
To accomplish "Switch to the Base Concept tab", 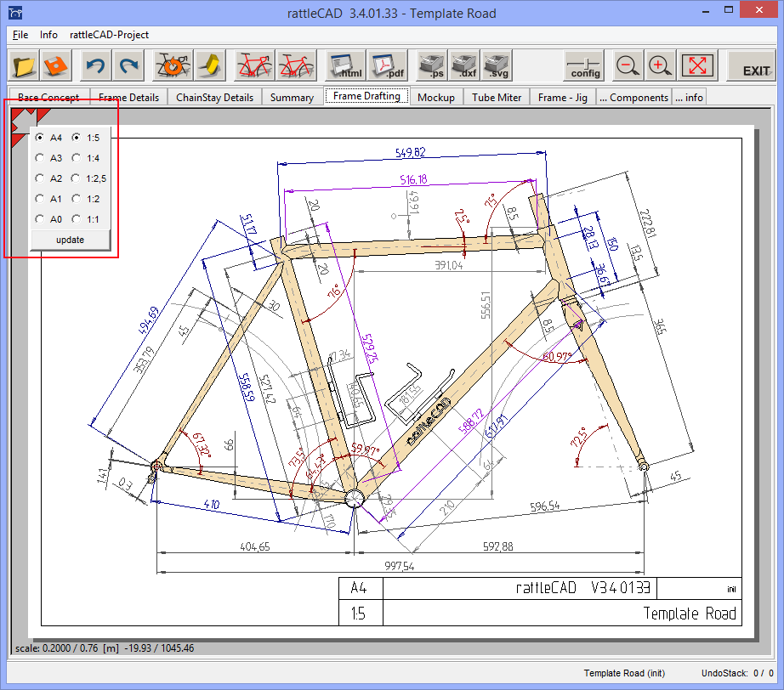I will tap(48, 98).
